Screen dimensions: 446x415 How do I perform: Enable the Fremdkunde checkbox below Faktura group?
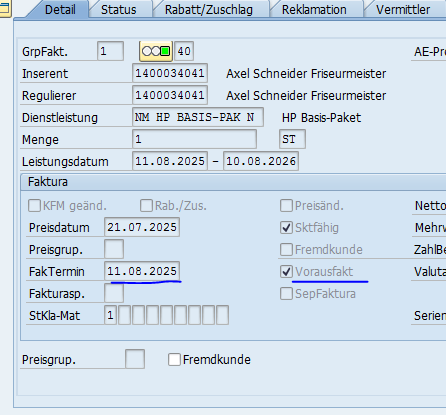tap(174, 360)
